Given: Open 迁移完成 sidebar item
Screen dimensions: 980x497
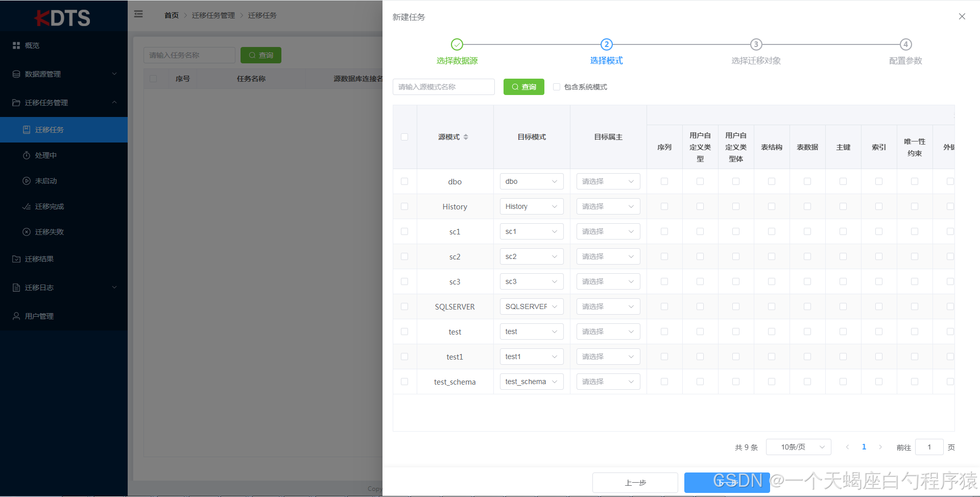Looking at the screenshot, I should (64, 206).
